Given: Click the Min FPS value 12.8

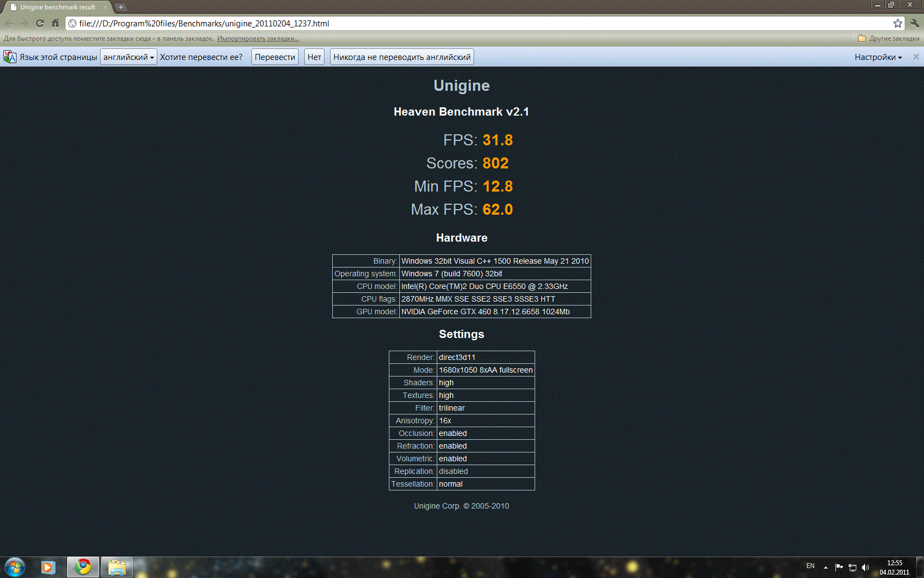Looking at the screenshot, I should (x=498, y=187).
